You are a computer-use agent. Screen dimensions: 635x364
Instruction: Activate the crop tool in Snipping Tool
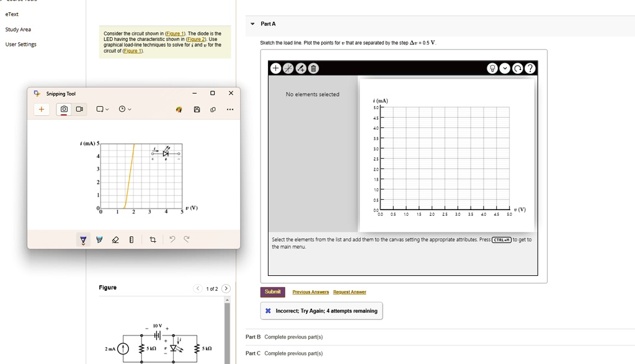pos(153,239)
